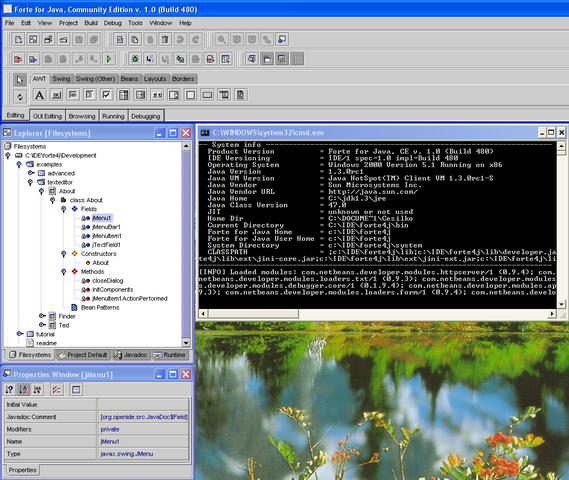The height and width of the screenshot is (480, 569).
Task: Toggle Sort by Name in Properties Window
Action: tap(24, 390)
